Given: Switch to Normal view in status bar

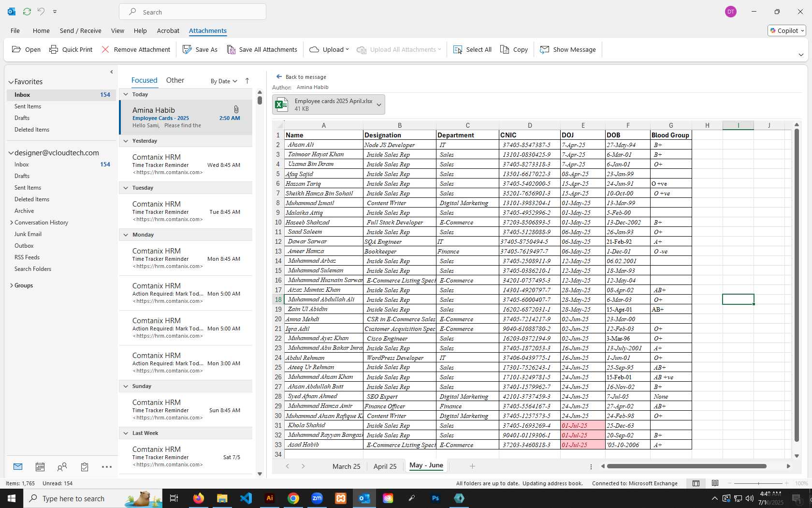Looking at the screenshot, I should (x=696, y=483).
